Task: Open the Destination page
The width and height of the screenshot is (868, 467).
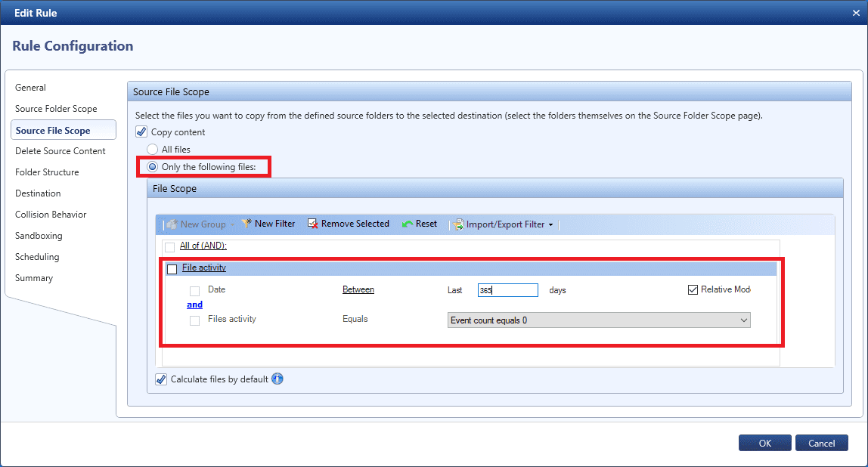Action: (x=38, y=193)
